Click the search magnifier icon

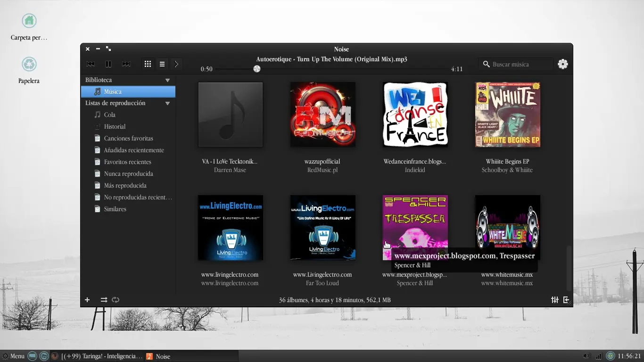[x=486, y=64]
